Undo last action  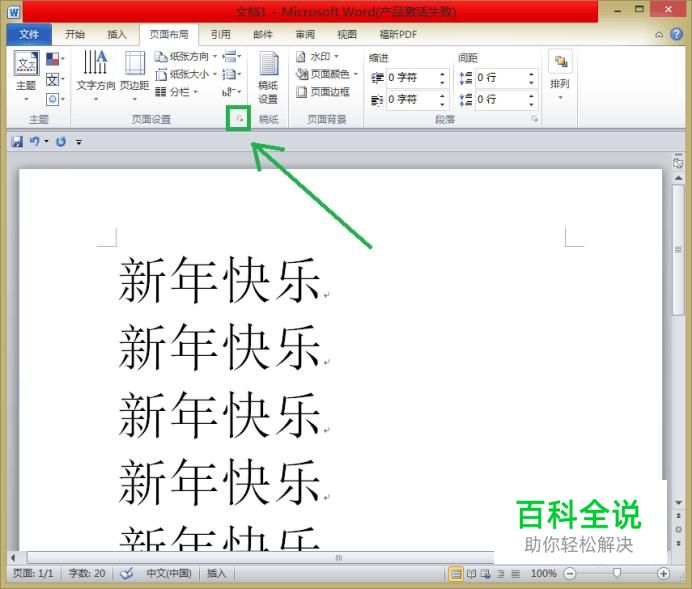(x=34, y=142)
